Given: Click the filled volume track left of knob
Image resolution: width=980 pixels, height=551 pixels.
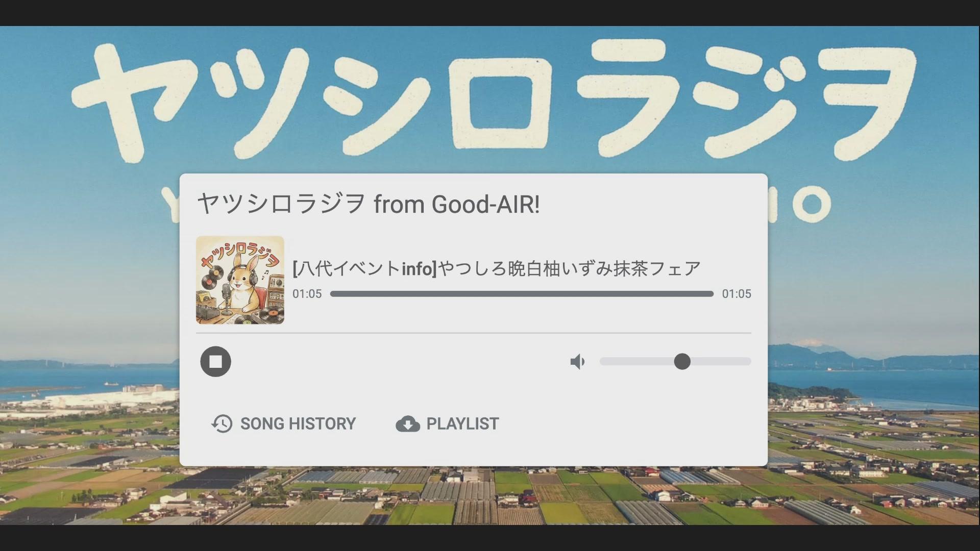Looking at the screenshot, I should tap(637, 361).
